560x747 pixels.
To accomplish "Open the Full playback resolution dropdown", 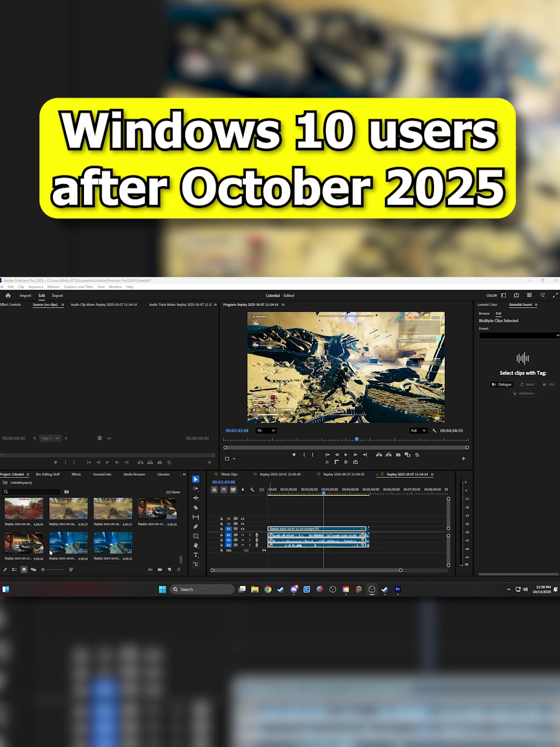I will click(418, 431).
